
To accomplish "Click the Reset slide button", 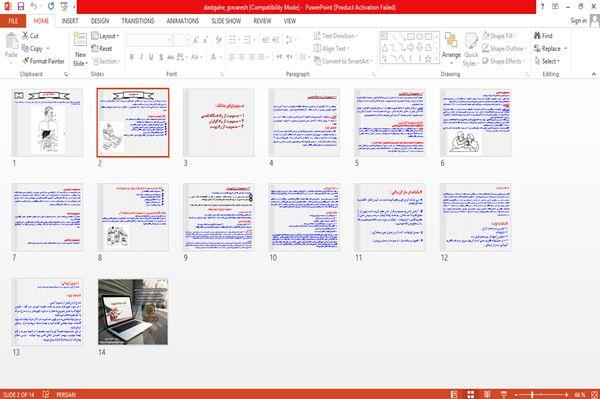I will pyautogui.click(x=102, y=48).
